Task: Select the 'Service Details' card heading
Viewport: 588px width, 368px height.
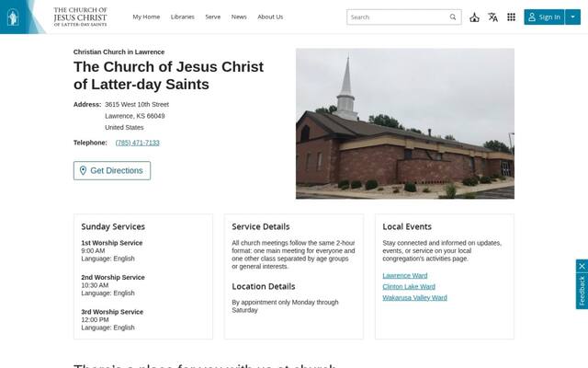Action: (x=261, y=227)
